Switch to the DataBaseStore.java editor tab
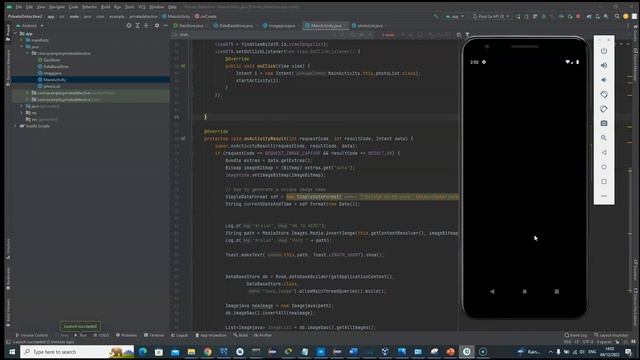Viewport: 640px width, 360px height. click(x=233, y=25)
